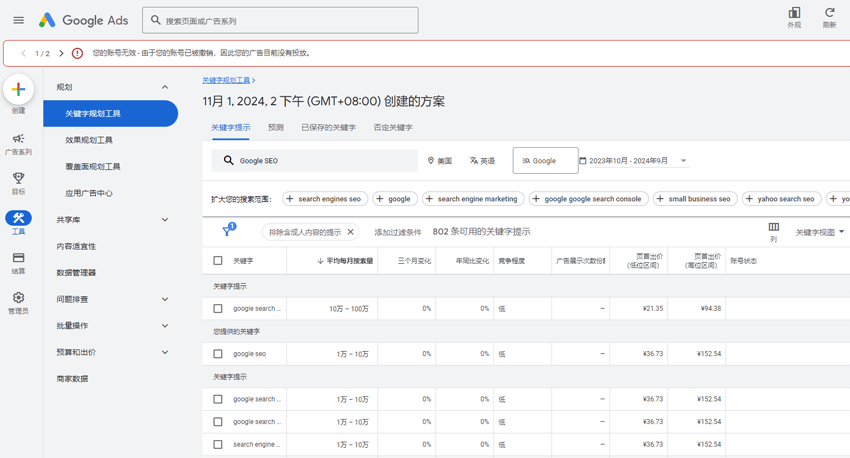Click the Google Ads logo
Screen dimensions: 850x458
tap(83, 21)
